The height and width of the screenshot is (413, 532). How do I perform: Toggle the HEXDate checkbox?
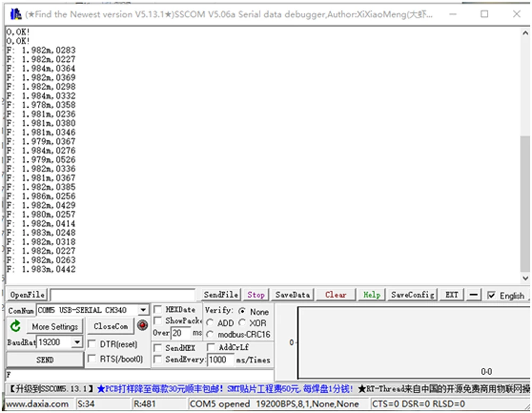157,309
